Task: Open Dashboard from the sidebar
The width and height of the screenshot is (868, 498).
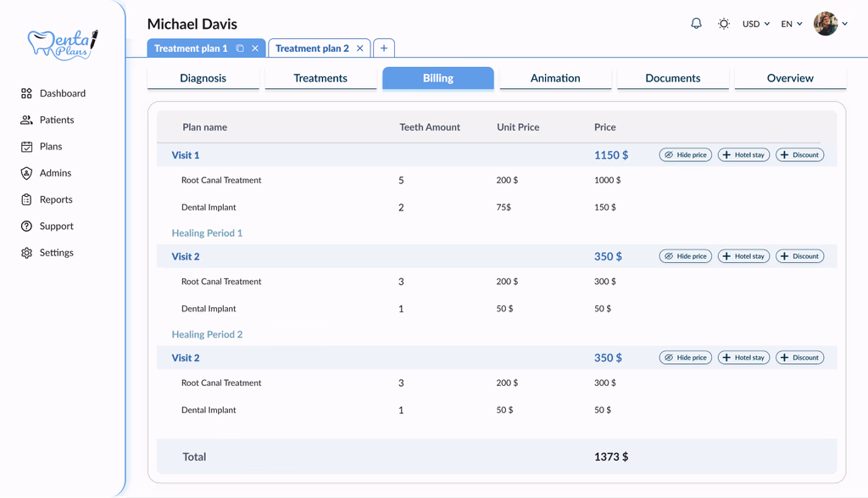Action: tap(62, 93)
